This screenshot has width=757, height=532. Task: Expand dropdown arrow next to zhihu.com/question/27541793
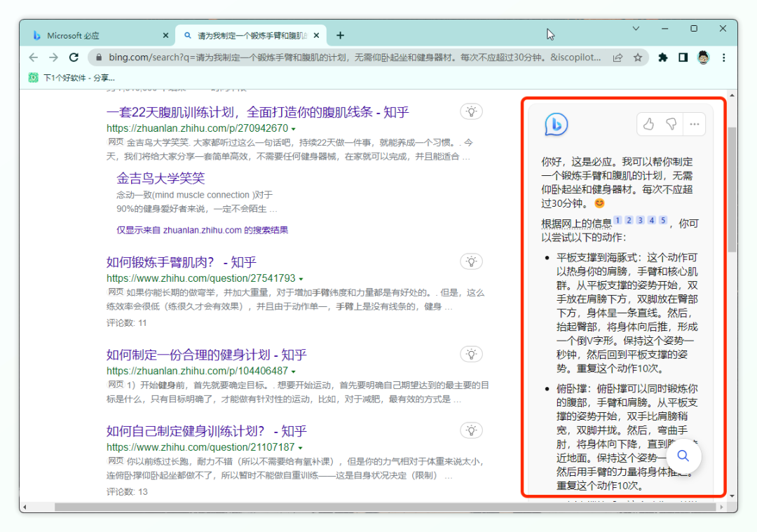[x=301, y=279]
